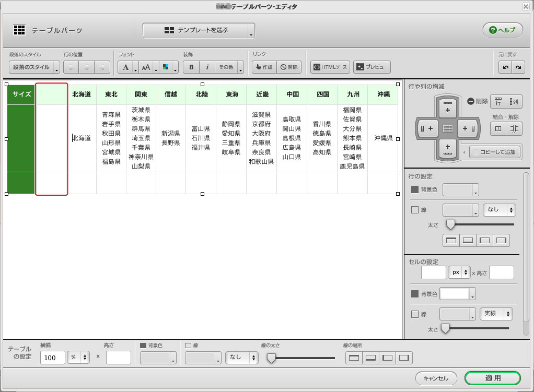Click the table width input field
Image resolution: width=534 pixels, height=392 pixels.
click(52, 358)
